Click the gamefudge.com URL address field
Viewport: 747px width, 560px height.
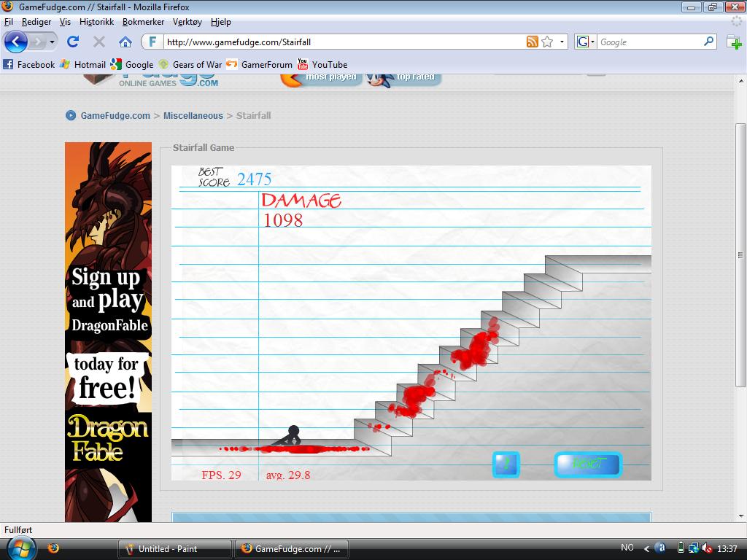click(344, 42)
